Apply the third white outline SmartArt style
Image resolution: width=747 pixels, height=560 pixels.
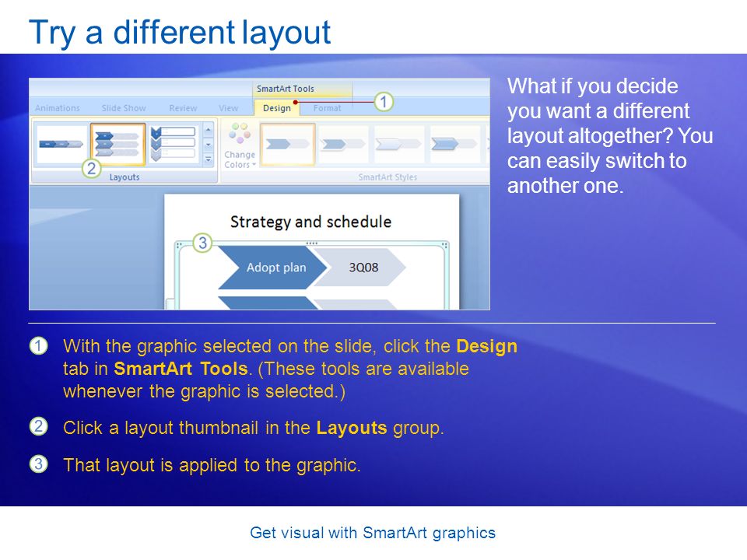[x=398, y=144]
